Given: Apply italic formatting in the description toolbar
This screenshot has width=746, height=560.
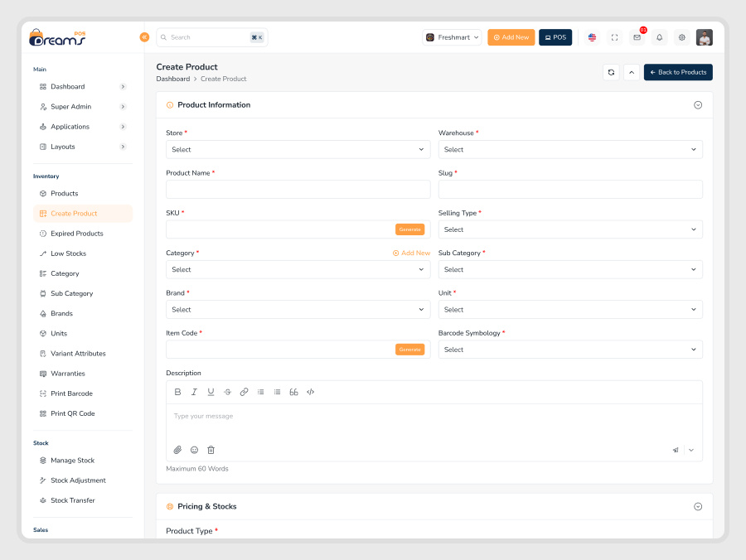Looking at the screenshot, I should pyautogui.click(x=194, y=391).
